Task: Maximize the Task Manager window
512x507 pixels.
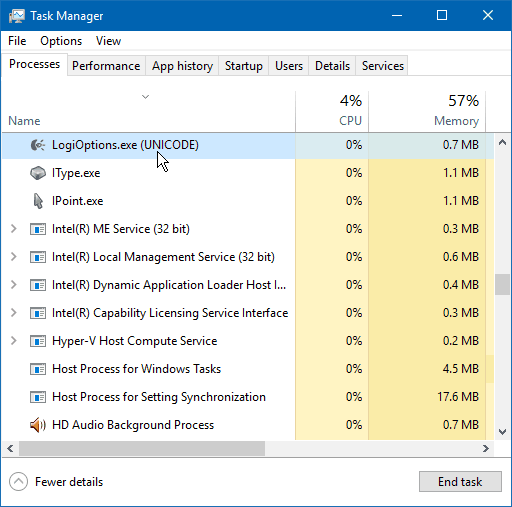Action: 442,15
